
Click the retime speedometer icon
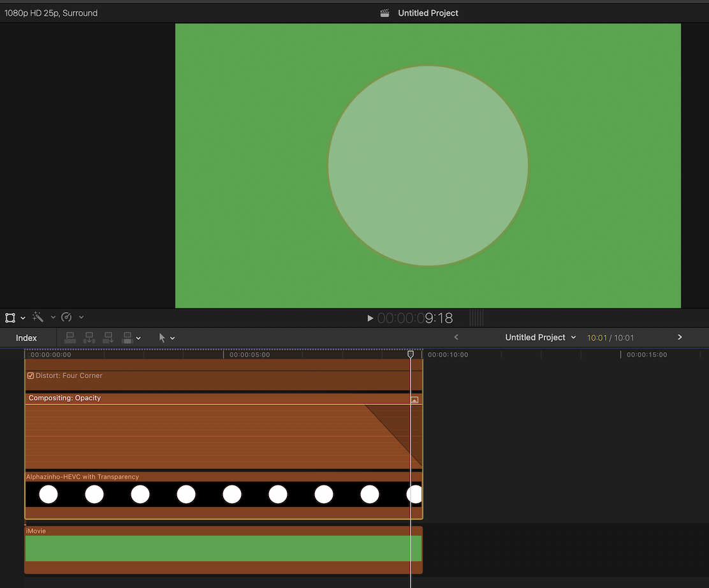66,318
